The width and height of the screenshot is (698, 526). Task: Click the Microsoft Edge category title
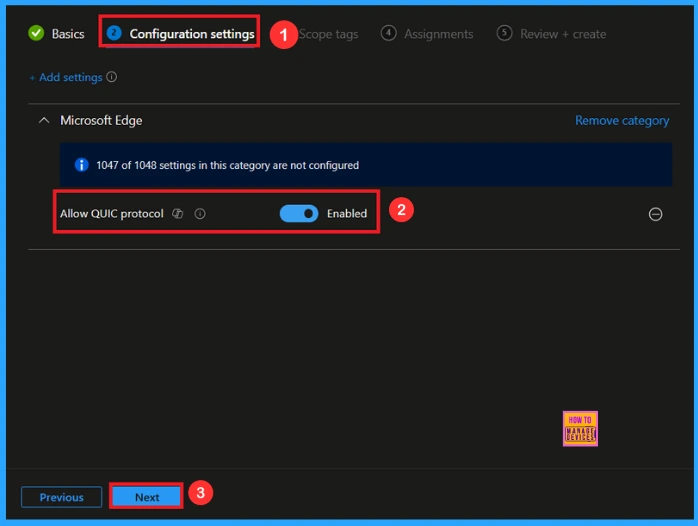101,121
